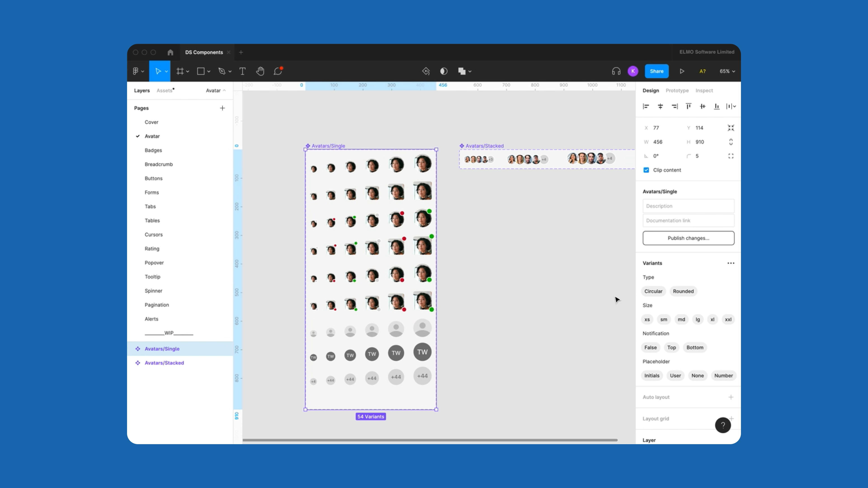Image resolution: width=868 pixels, height=488 pixels.
Task: Switch to the Layers tab
Action: (142, 90)
